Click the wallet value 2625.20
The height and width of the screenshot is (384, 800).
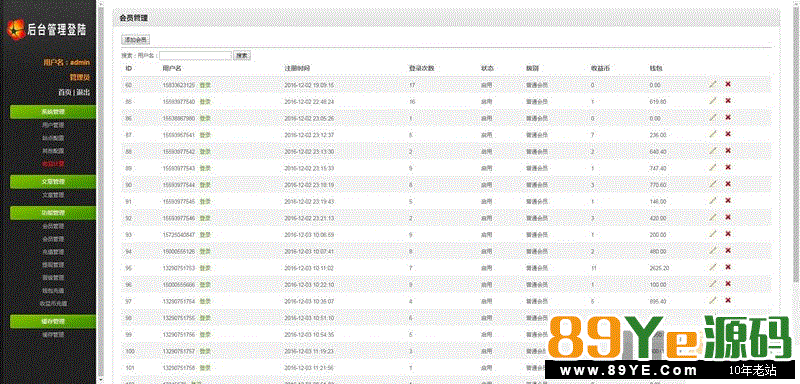tap(659, 268)
